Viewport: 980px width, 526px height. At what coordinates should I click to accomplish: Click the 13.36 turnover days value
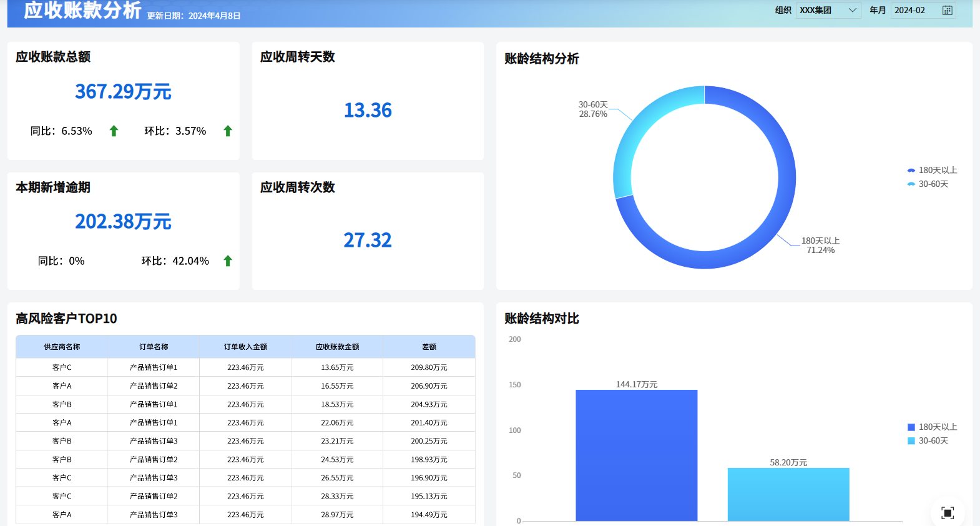[x=368, y=111]
